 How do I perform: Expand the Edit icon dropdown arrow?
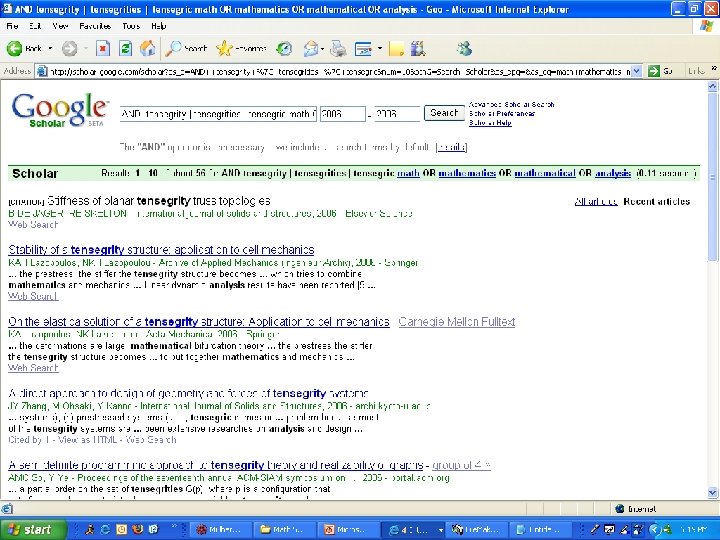point(380,48)
